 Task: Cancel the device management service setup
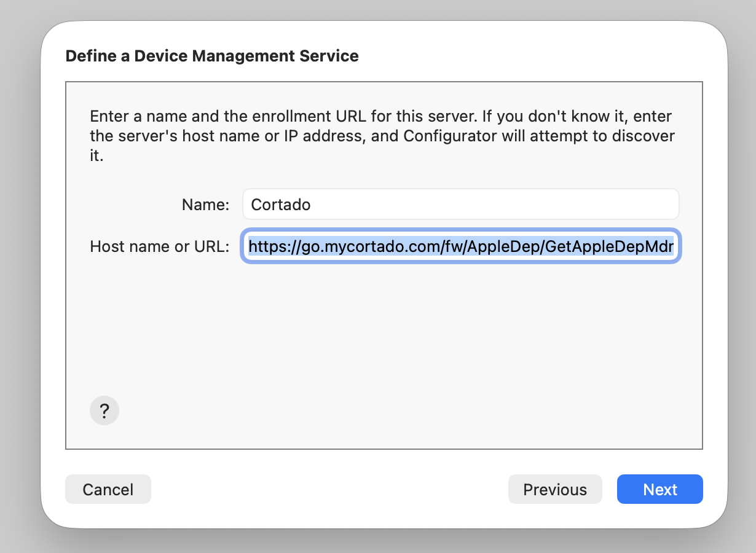pos(108,489)
